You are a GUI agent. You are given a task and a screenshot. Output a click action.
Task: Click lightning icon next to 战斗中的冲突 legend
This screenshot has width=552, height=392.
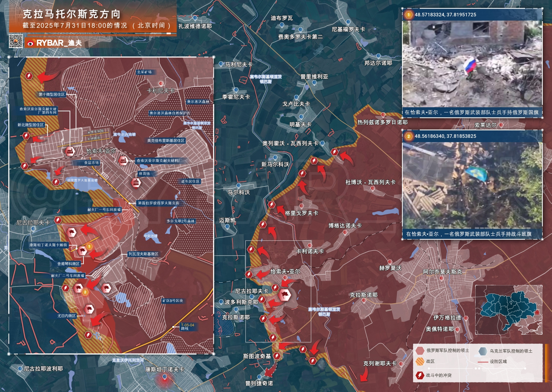(x=420, y=376)
